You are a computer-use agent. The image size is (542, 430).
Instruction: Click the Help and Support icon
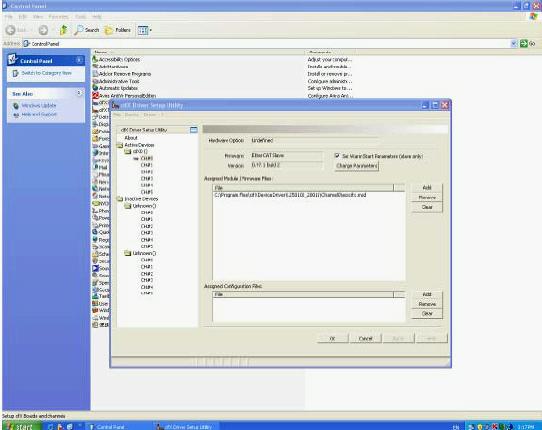(16, 114)
